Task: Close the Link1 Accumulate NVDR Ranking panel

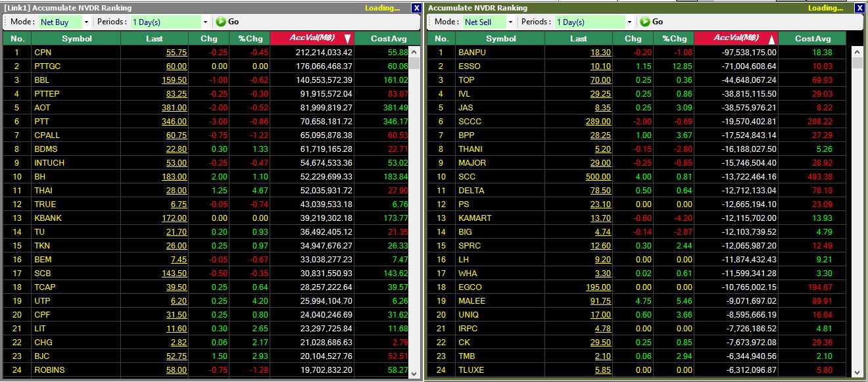Action: point(416,8)
